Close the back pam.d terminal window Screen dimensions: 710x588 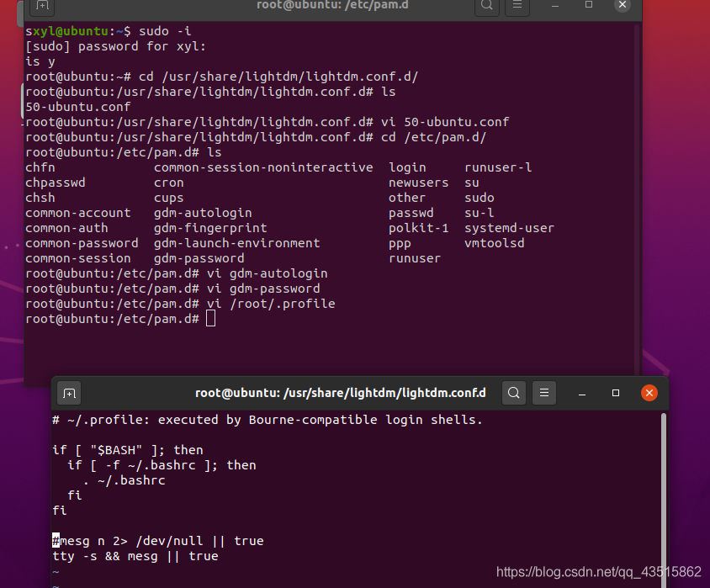tap(623, 5)
